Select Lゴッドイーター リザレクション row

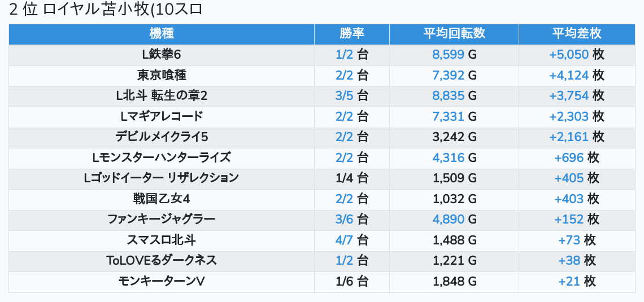click(x=162, y=178)
